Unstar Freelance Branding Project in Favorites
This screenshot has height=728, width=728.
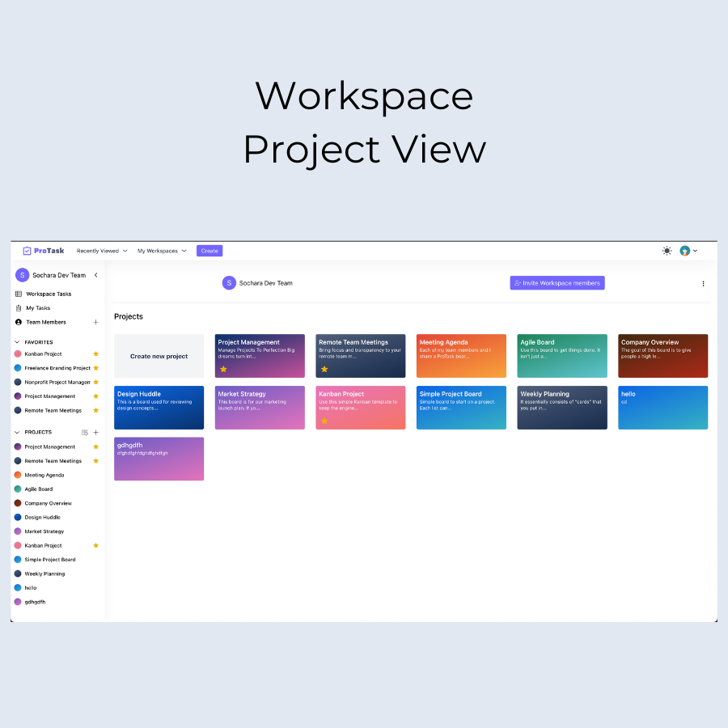[x=96, y=368]
